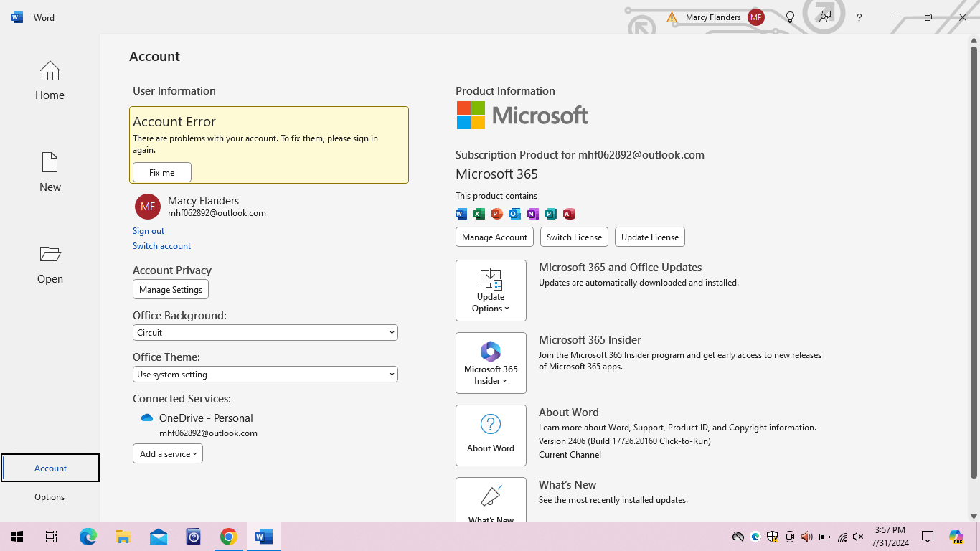The width and height of the screenshot is (980, 551).
Task: Click the MF profile avatar in User Information
Action: (148, 207)
